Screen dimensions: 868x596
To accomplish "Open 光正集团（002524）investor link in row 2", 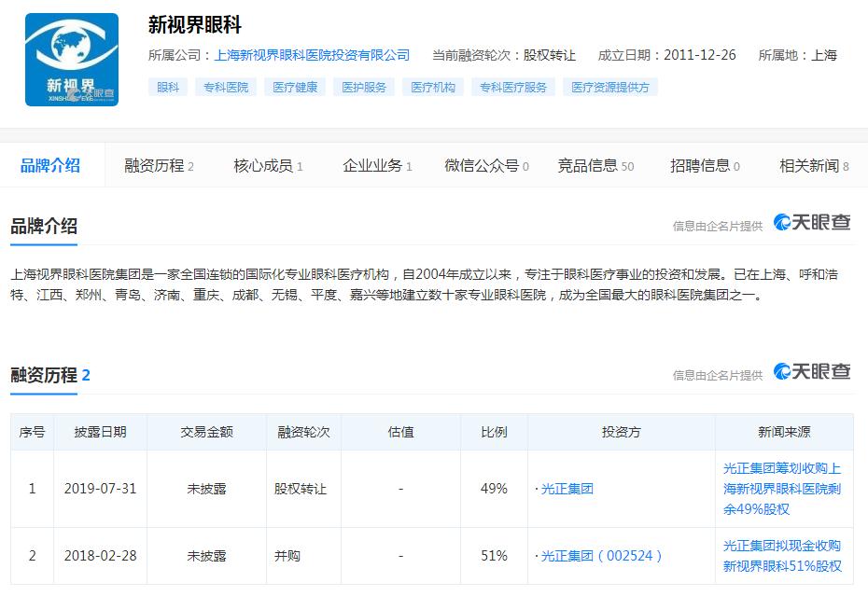I will [601, 556].
